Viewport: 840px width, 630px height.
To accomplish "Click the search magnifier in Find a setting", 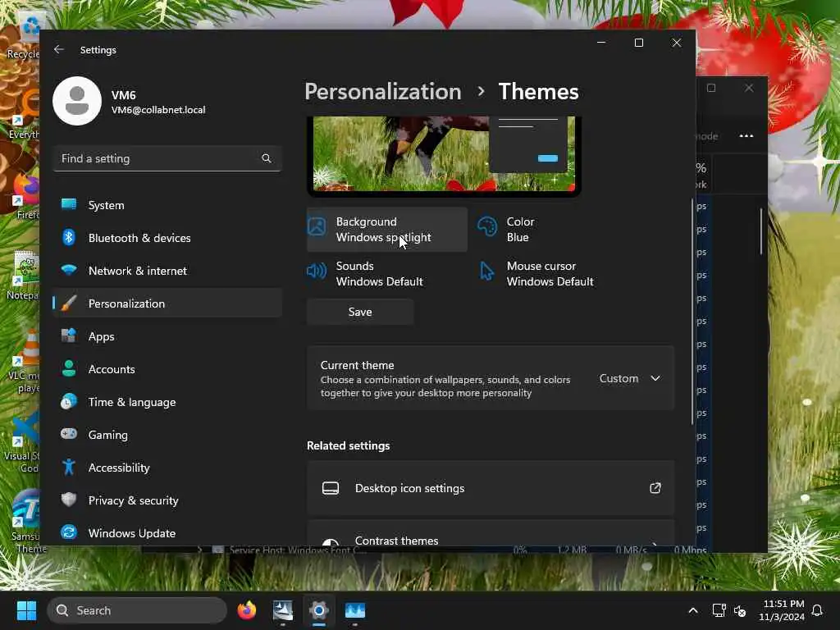I will [267, 158].
